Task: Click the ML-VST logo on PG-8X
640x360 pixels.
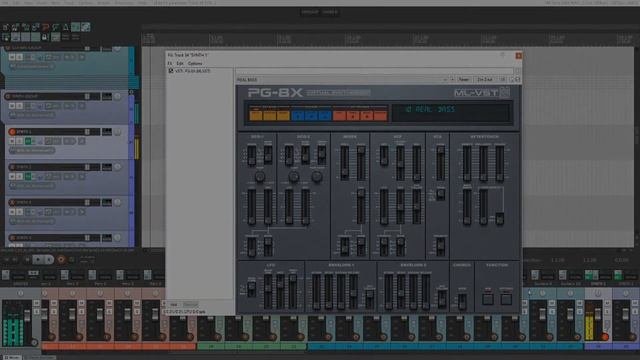Action: tap(482, 93)
